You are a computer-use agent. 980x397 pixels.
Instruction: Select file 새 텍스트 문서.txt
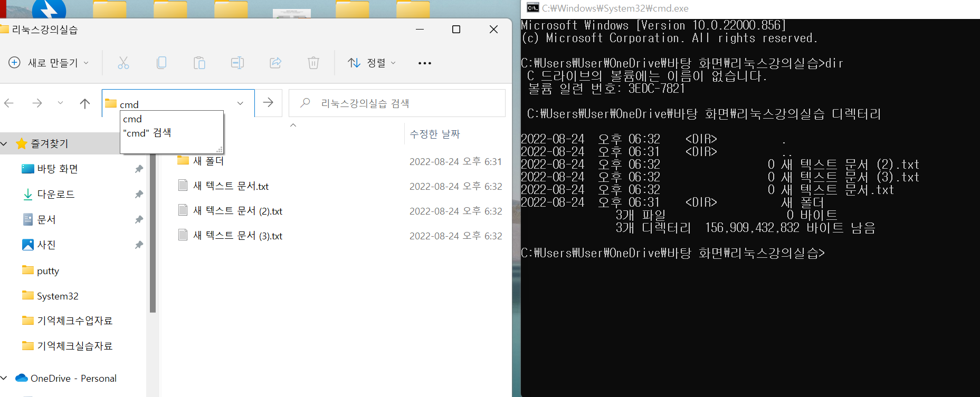tap(231, 186)
